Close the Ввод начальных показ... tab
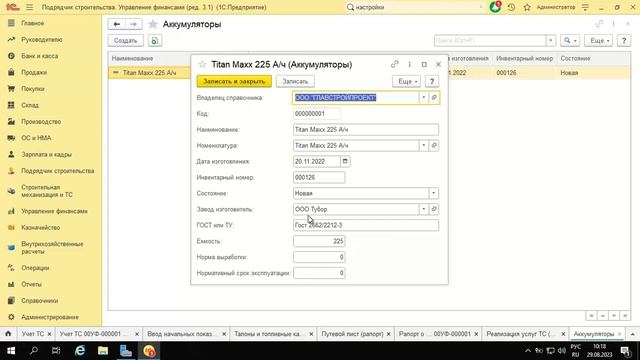Viewport: 640px width, 360px height. (x=224, y=334)
